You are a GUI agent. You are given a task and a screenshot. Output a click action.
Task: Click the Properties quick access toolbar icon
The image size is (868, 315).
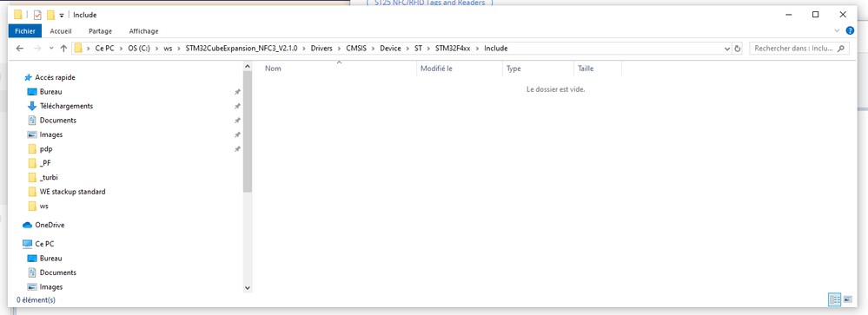pyautogui.click(x=37, y=15)
